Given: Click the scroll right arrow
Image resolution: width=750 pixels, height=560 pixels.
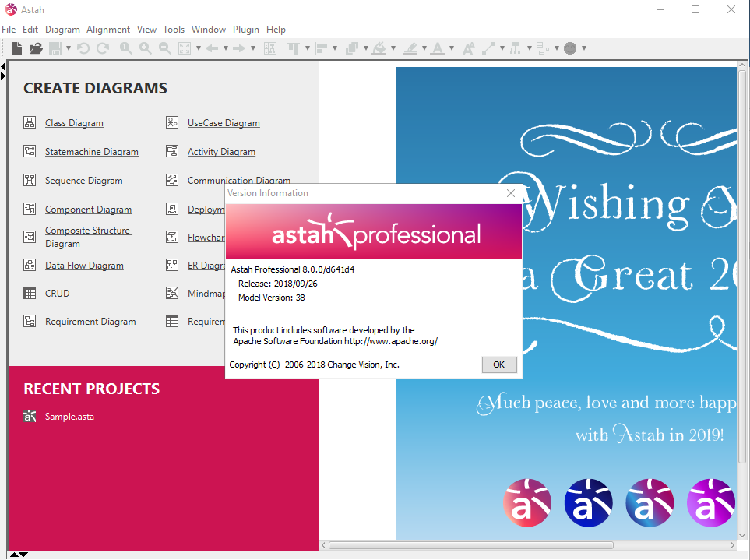Looking at the screenshot, I should (732, 545).
